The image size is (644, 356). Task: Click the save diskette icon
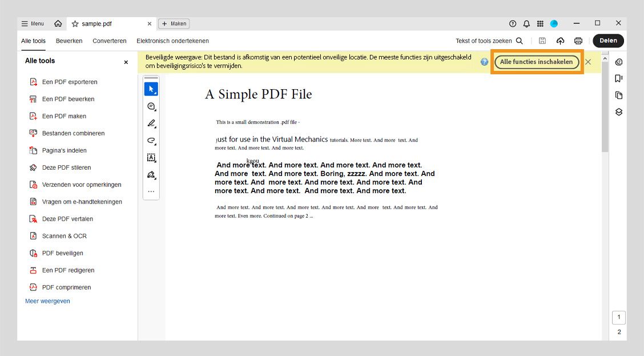[542, 41]
